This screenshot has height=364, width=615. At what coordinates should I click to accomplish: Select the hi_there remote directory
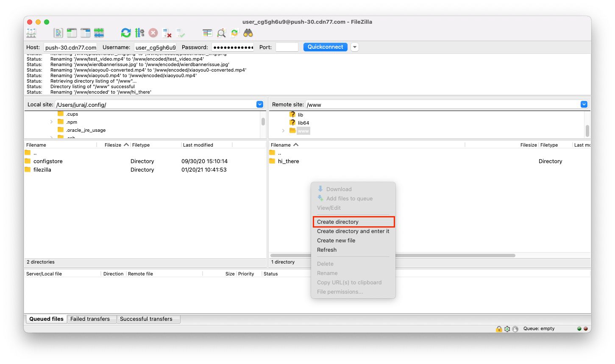(x=288, y=161)
